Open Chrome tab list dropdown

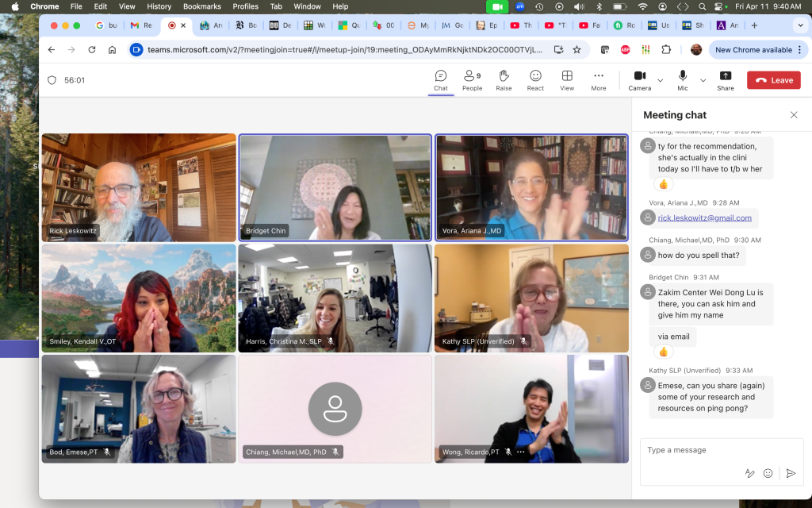[799, 25]
